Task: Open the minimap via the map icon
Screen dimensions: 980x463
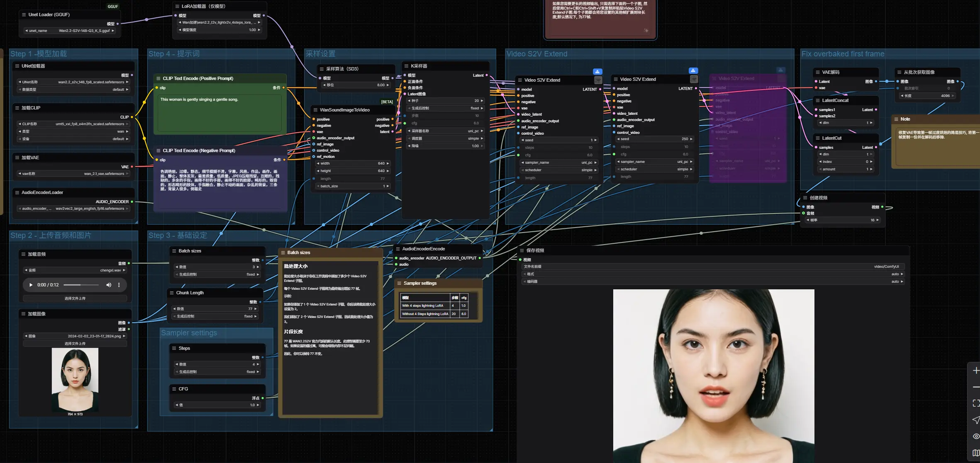Action: pos(975,453)
